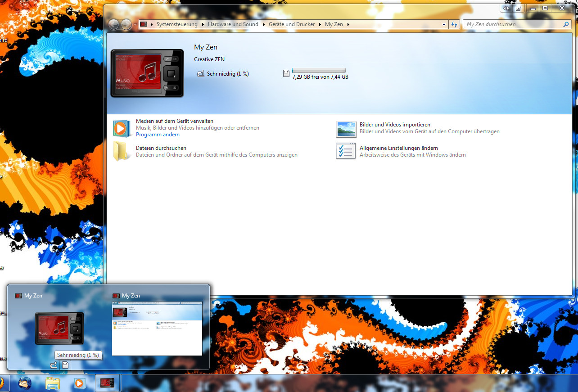
Task: Click the picture icon for importing images
Action: (x=346, y=129)
